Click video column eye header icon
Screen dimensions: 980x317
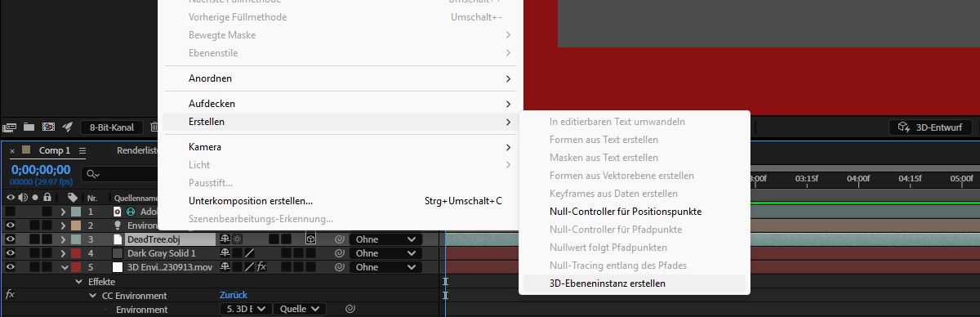pyautogui.click(x=10, y=197)
